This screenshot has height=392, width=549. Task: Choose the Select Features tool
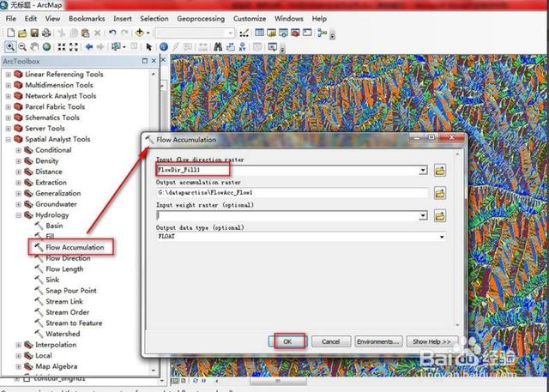click(116, 46)
